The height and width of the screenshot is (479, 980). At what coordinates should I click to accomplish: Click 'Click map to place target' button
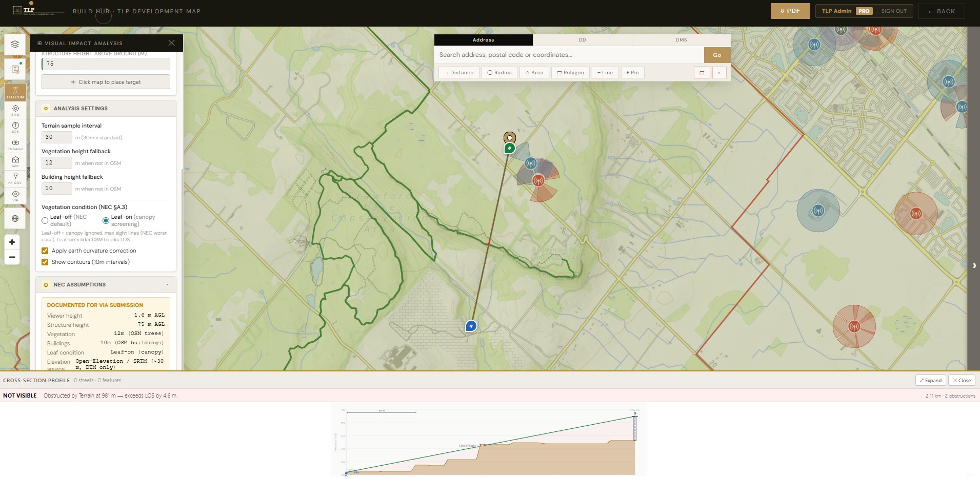[x=106, y=82]
